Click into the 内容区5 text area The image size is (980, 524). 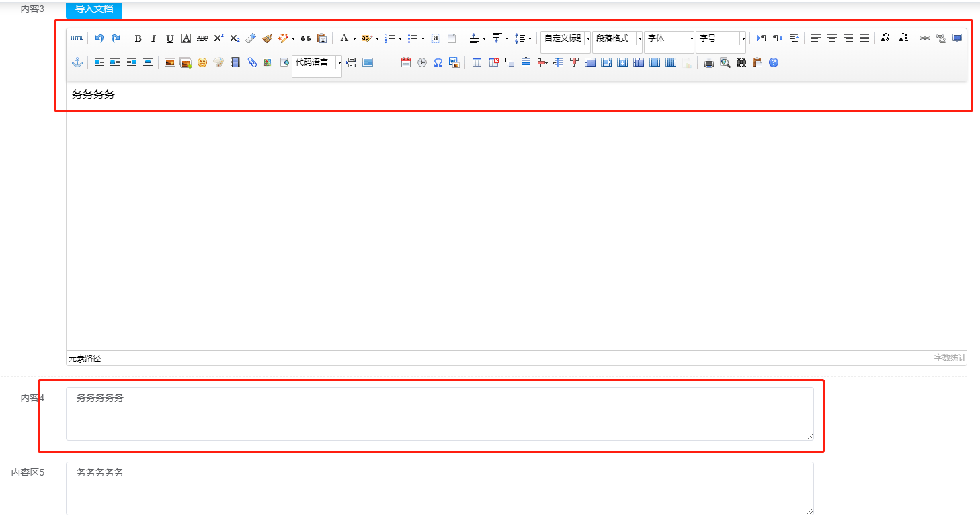(440, 488)
